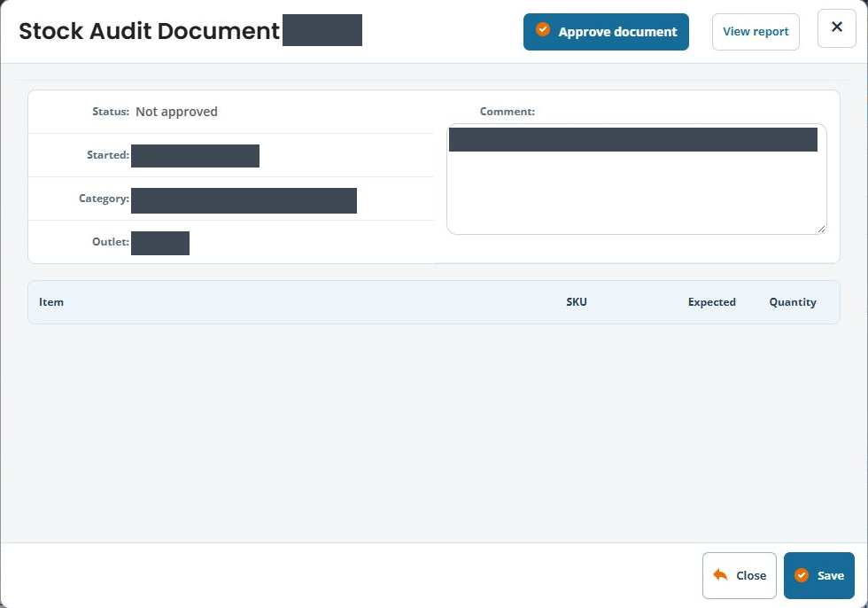Click inside the Comment text area

point(636,179)
